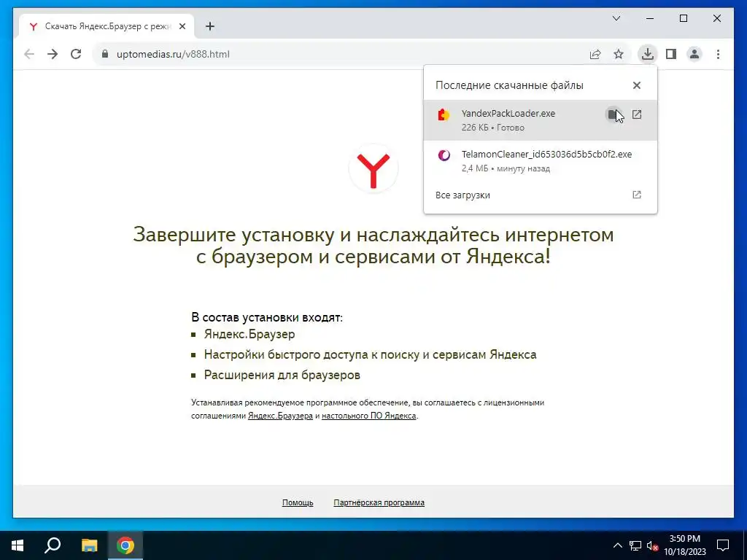Go back to the previous page
This screenshot has height=560, width=747.
29,54
